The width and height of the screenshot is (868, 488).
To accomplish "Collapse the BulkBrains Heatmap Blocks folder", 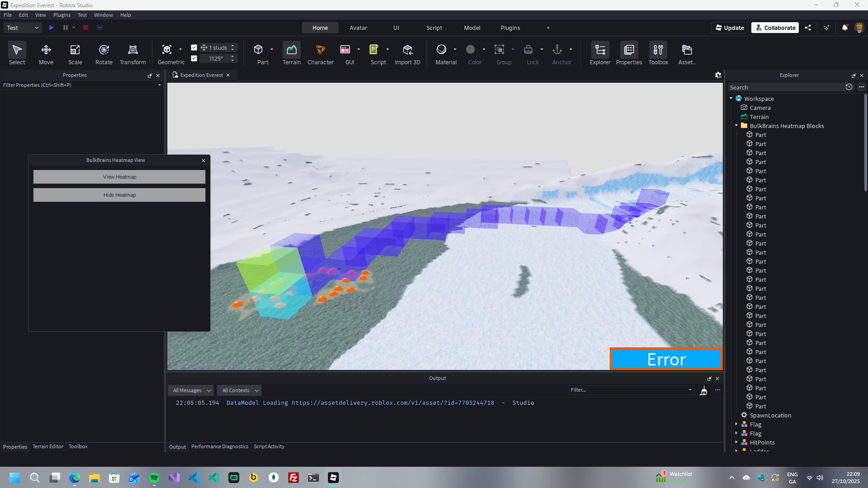I will point(736,126).
